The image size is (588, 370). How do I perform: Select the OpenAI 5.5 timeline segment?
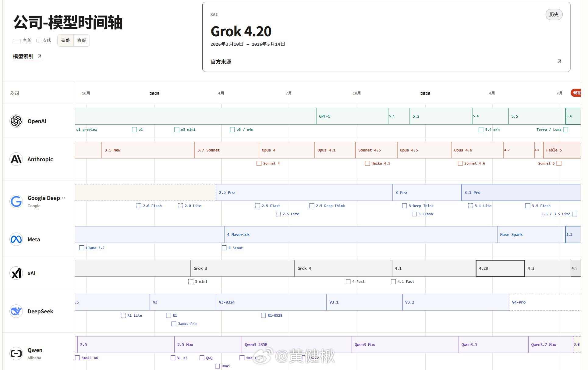[x=537, y=116]
